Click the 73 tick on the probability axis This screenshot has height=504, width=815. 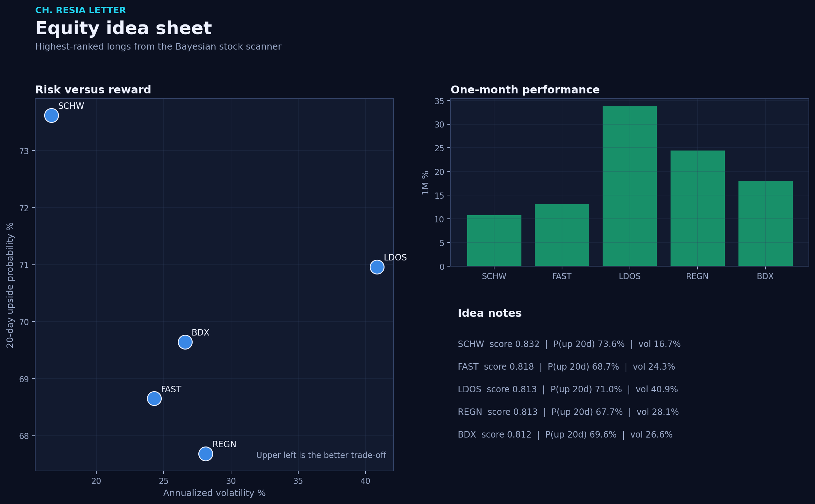tap(24, 151)
